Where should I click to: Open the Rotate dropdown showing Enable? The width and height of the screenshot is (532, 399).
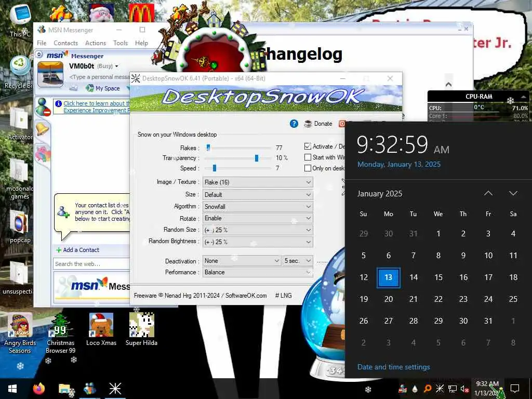pos(258,218)
